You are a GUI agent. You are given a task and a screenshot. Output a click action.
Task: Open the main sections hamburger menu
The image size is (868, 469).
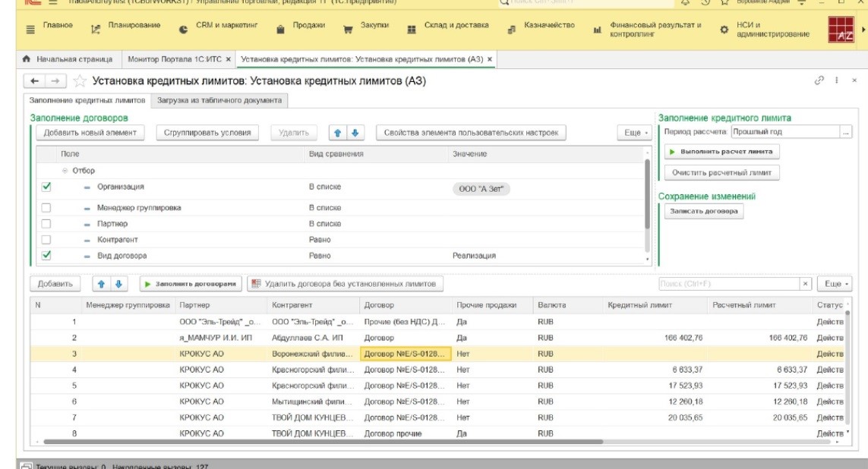(x=30, y=30)
